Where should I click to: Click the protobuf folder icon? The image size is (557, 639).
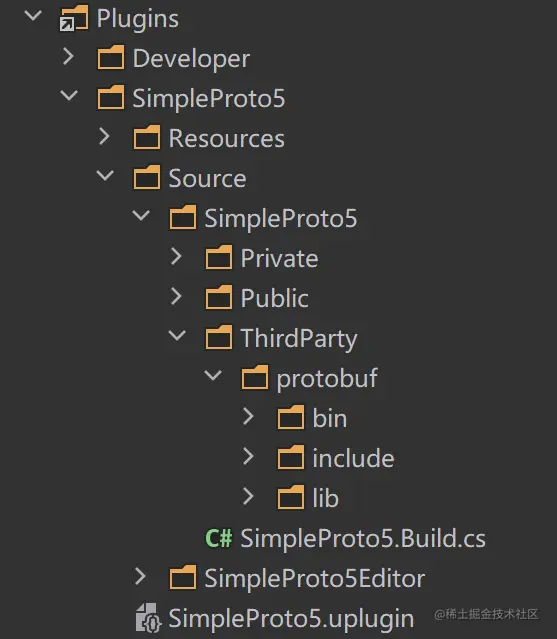pos(255,377)
